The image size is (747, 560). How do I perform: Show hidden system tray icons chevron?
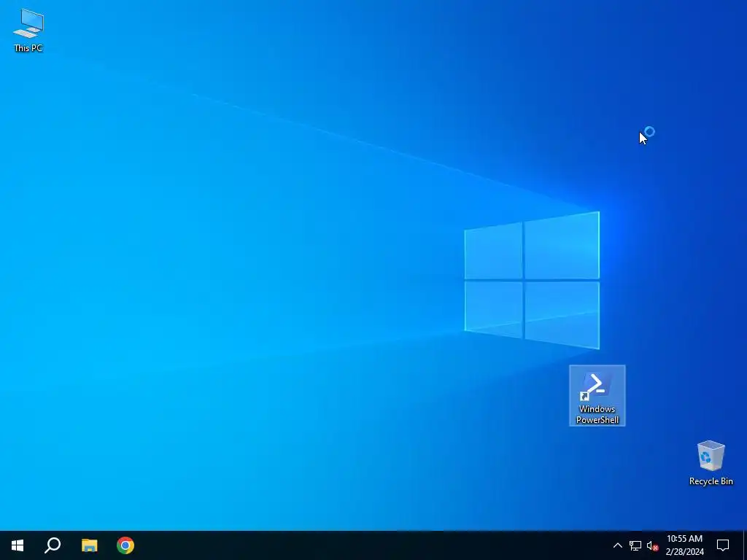tap(617, 545)
